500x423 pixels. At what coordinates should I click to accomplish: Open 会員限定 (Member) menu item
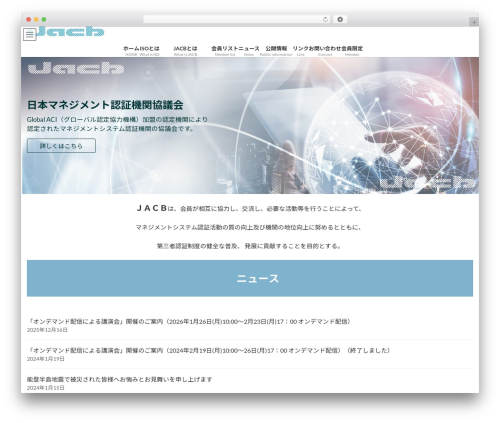[352, 50]
